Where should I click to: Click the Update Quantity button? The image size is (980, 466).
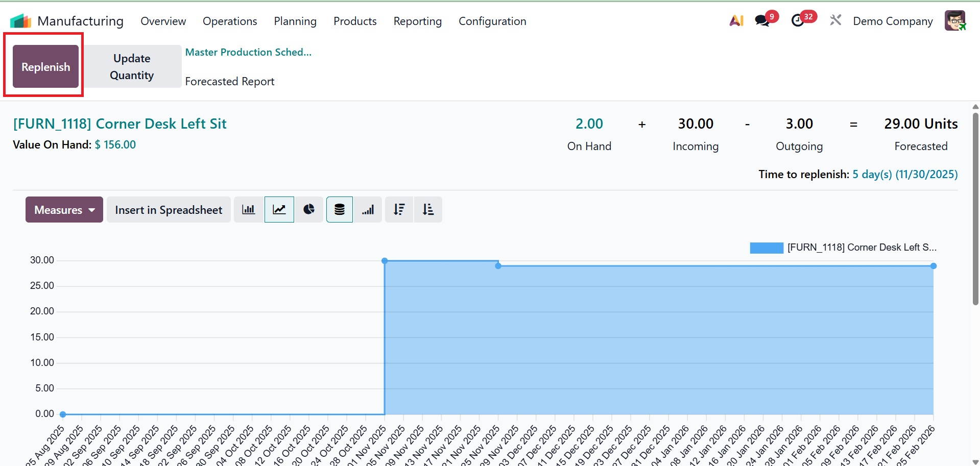pos(132,66)
